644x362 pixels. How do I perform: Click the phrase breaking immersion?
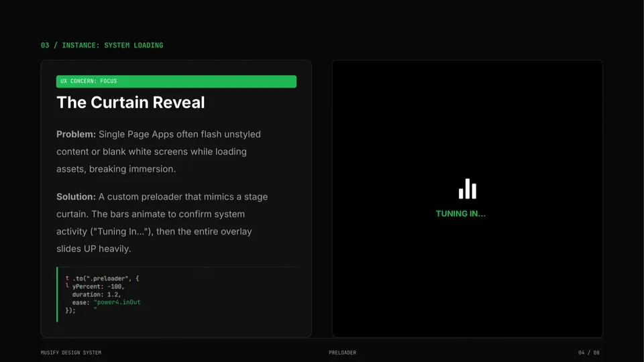click(x=132, y=169)
